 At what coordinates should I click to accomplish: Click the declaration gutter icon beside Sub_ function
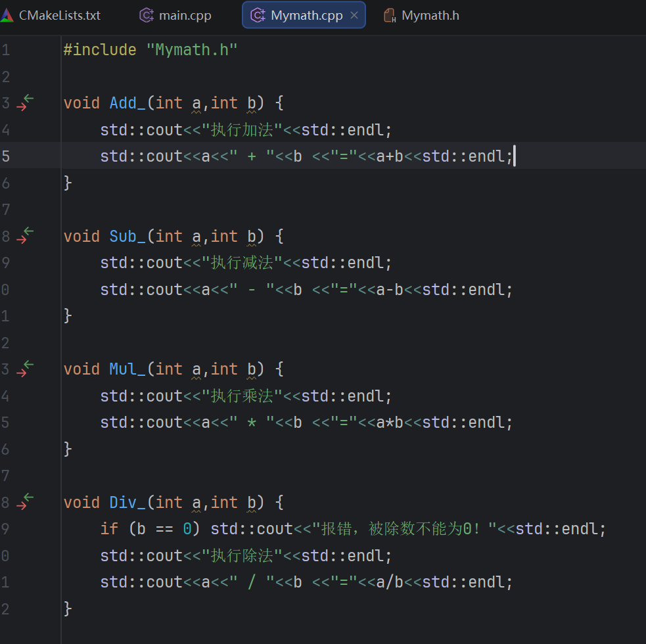click(x=25, y=236)
